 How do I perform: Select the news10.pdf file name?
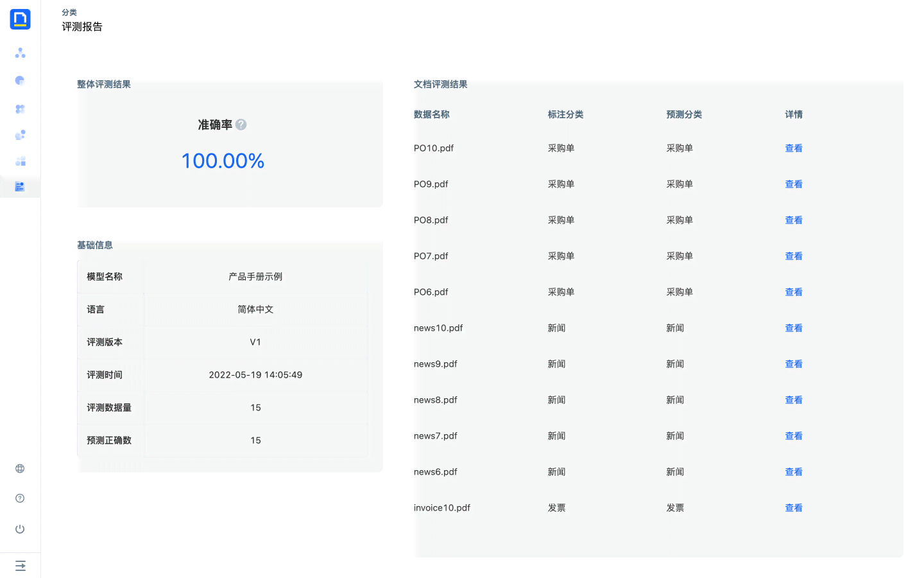click(x=438, y=328)
